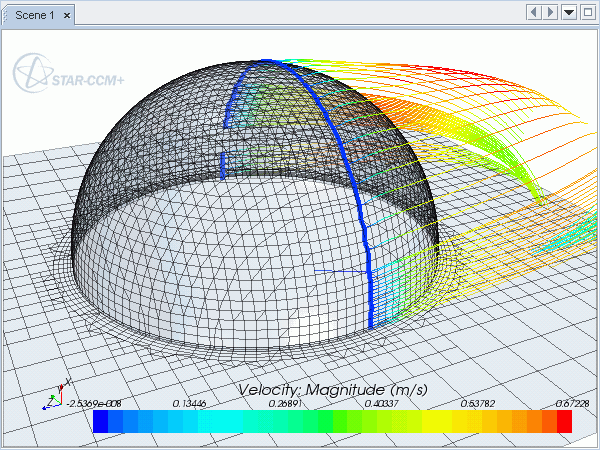Pick the red end of the color bar

pyautogui.click(x=563, y=422)
